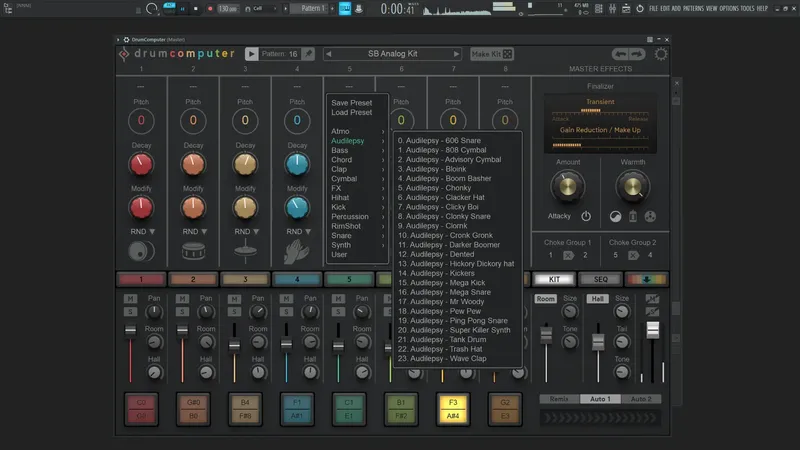Click the snare drum icon on channel 2
800x450 pixels.
coord(193,251)
